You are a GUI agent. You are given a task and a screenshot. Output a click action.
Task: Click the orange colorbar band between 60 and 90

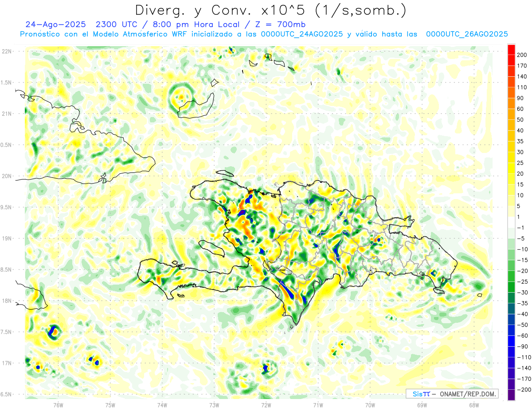pyautogui.click(x=511, y=104)
